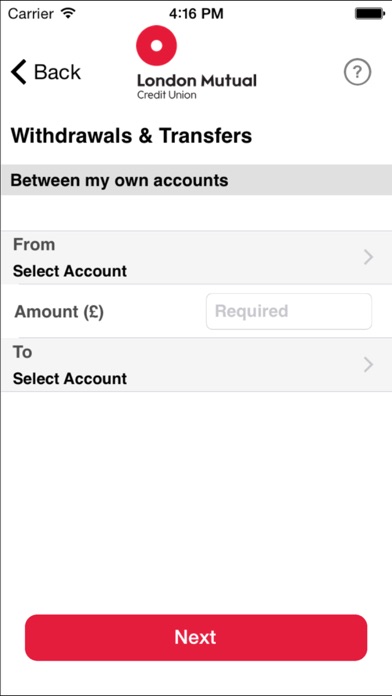
Task: Tap the back arrow chevron icon
Action: click(19, 72)
